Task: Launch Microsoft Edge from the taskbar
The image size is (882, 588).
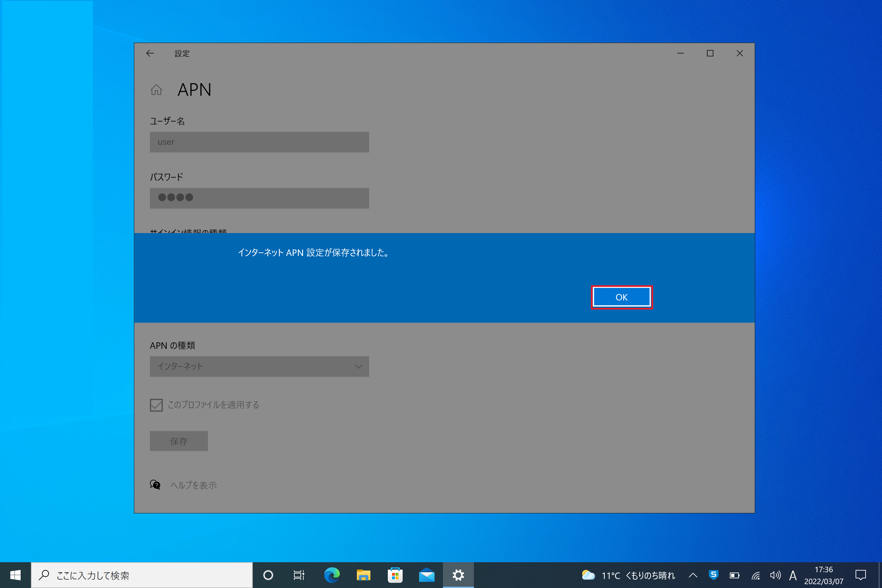Action: pos(332,575)
